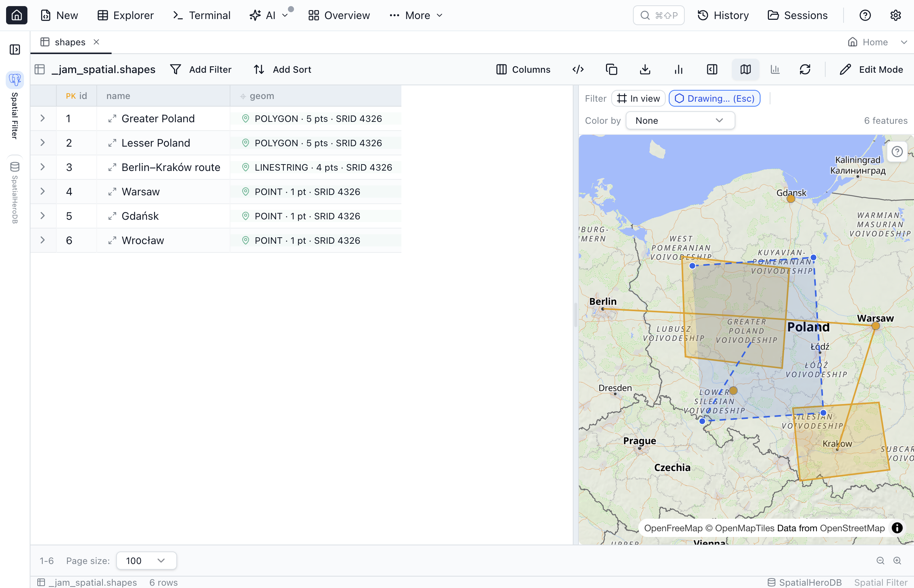Open settings gear icon

(x=896, y=15)
